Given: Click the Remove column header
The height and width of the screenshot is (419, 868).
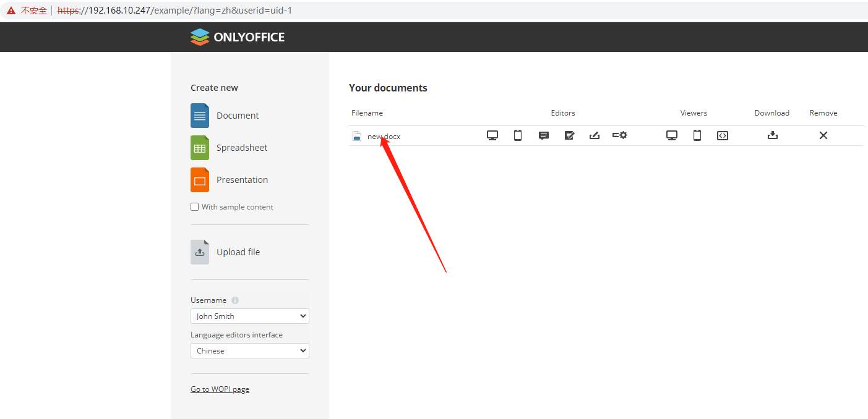Looking at the screenshot, I should coord(823,113).
